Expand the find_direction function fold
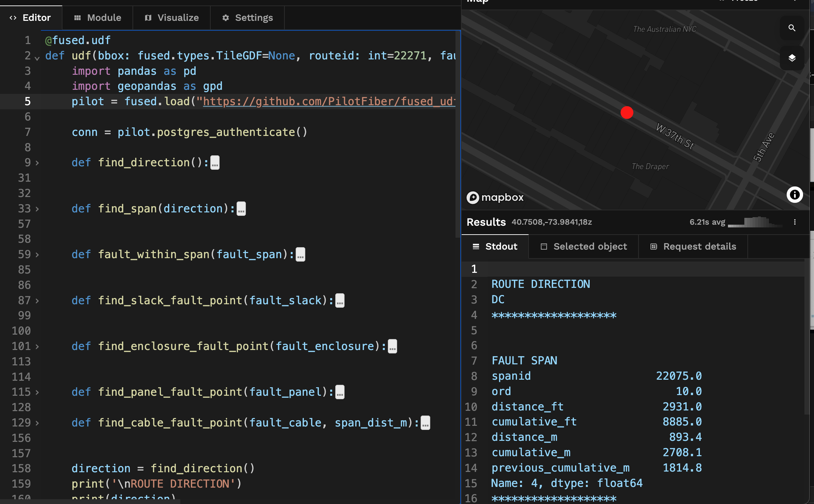 click(37, 163)
